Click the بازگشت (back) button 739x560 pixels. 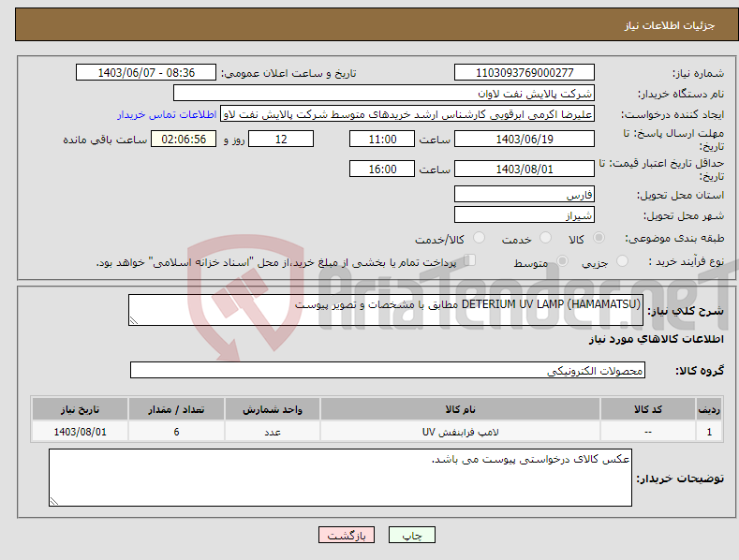click(x=347, y=535)
